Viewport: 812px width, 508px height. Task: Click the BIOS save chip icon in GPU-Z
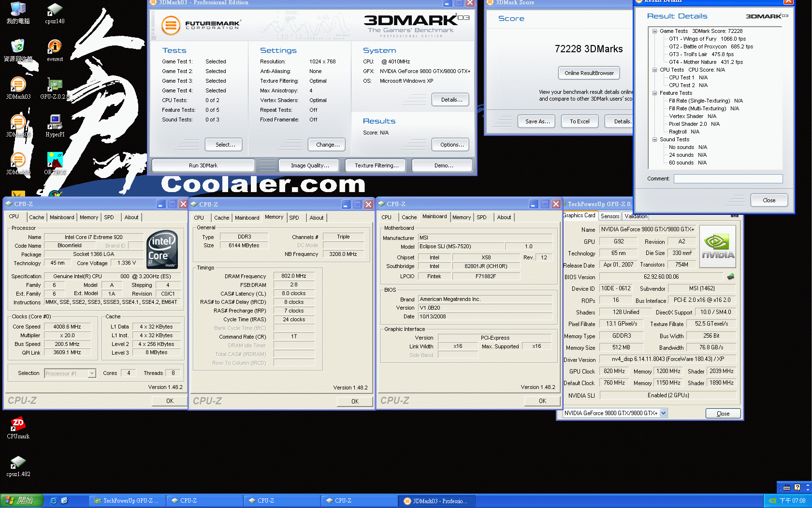(x=730, y=277)
